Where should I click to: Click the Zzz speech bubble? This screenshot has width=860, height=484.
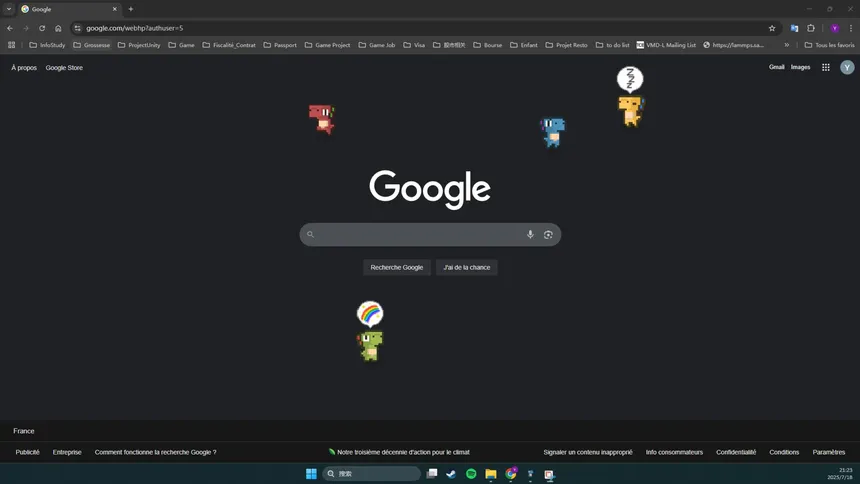(630, 79)
